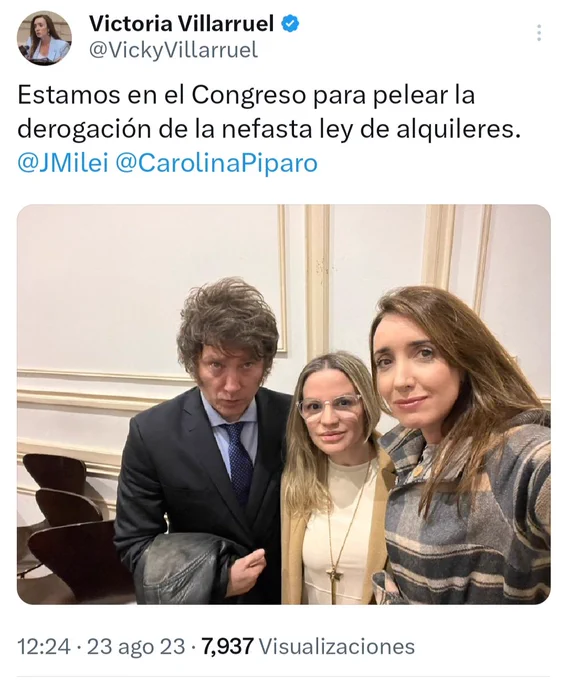Click the 23 ago 23 date

point(136,647)
